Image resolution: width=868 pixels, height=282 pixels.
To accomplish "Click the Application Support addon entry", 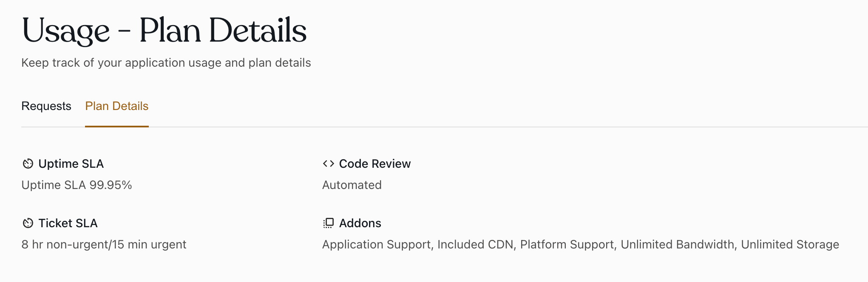I will [x=376, y=244].
